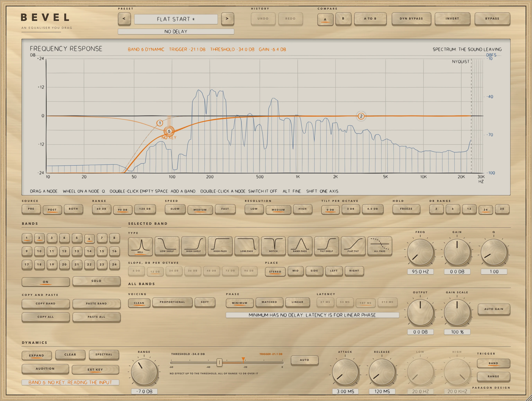This screenshot has width=532, height=401.
Task: Click the FREQ knob
Action: (x=420, y=253)
